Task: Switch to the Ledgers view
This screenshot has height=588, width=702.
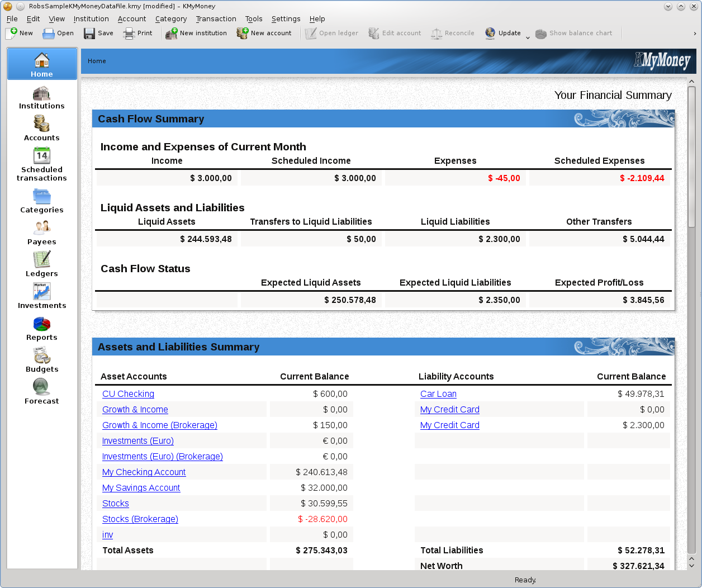Action: (x=41, y=264)
